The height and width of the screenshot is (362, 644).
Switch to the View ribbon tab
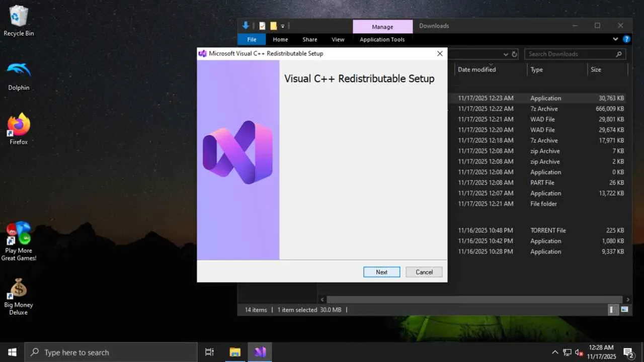pyautogui.click(x=338, y=39)
